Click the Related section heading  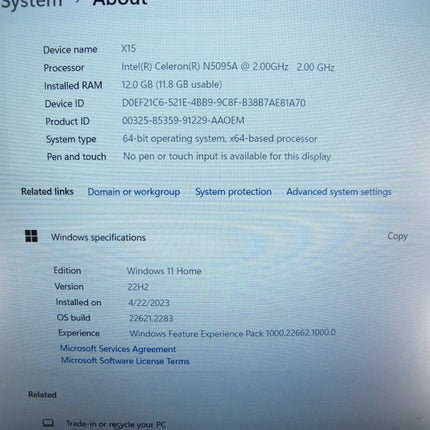[x=42, y=395]
